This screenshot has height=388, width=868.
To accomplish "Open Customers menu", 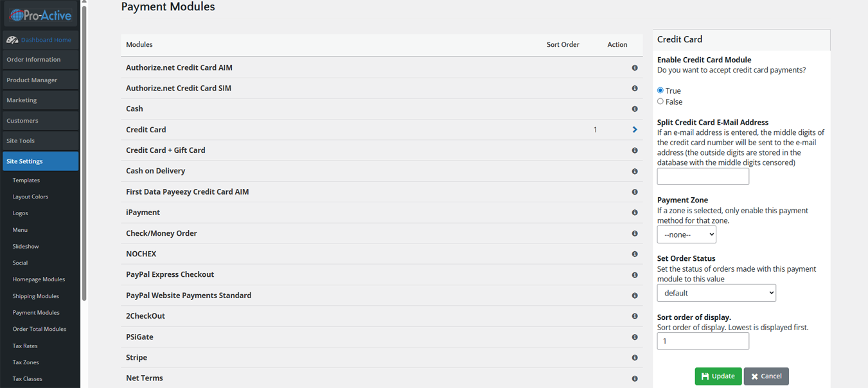I will click(40, 121).
